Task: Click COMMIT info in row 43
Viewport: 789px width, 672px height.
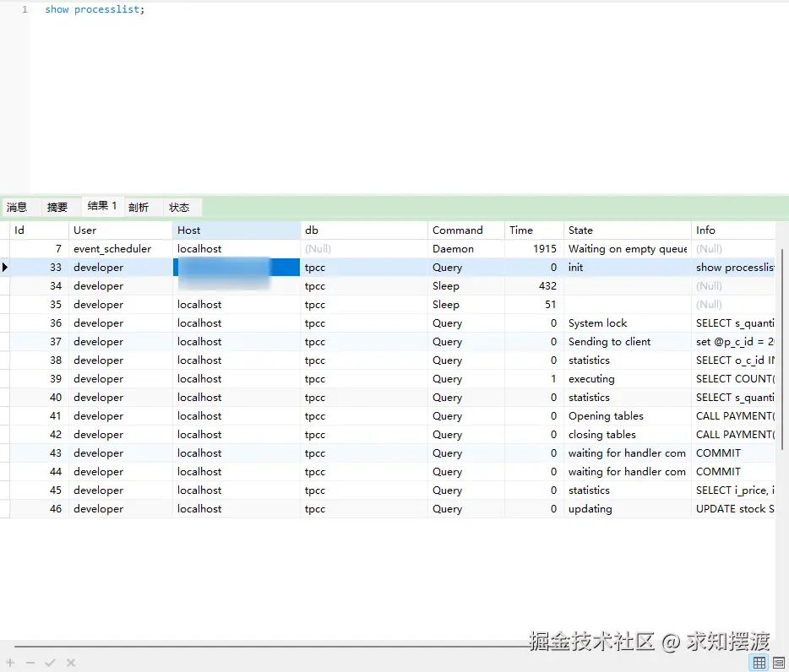Action: coord(733,453)
